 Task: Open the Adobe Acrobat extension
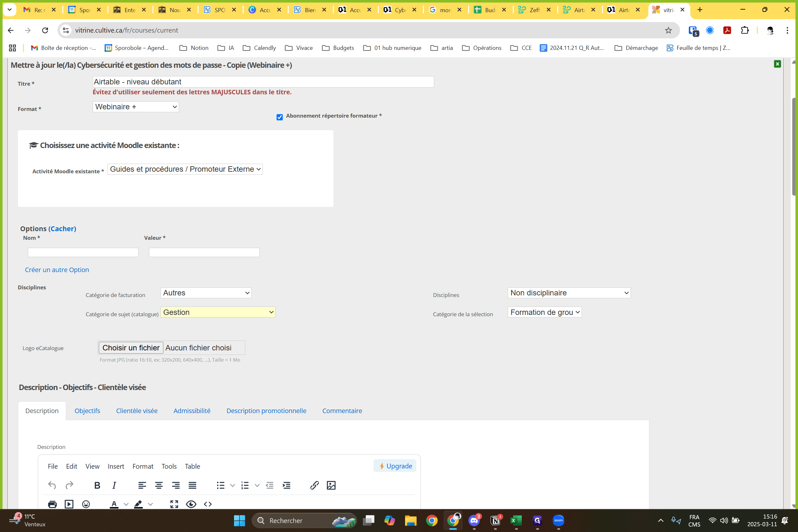click(727, 30)
